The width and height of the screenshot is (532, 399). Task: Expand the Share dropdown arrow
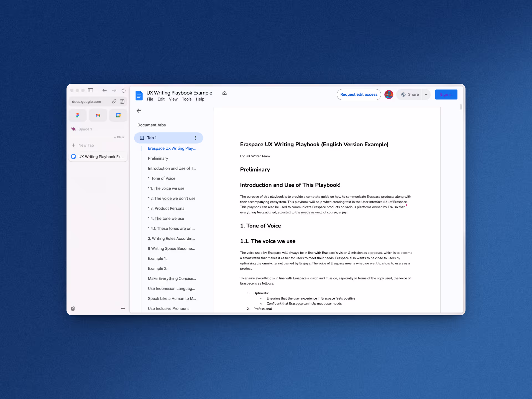point(426,94)
